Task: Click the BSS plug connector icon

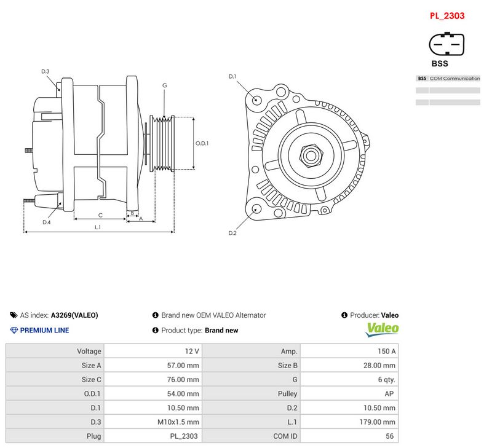Action: point(446,44)
